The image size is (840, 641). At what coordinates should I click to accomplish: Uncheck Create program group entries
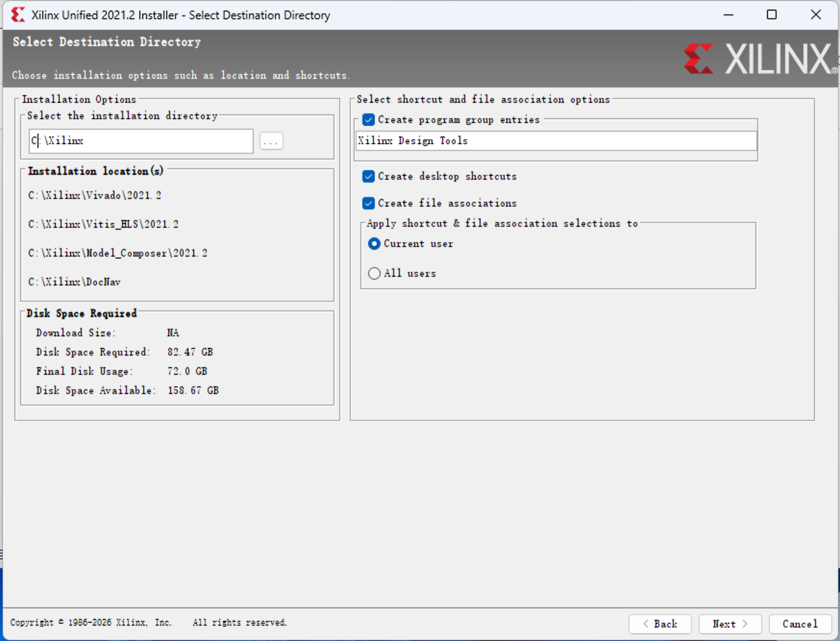coord(369,120)
